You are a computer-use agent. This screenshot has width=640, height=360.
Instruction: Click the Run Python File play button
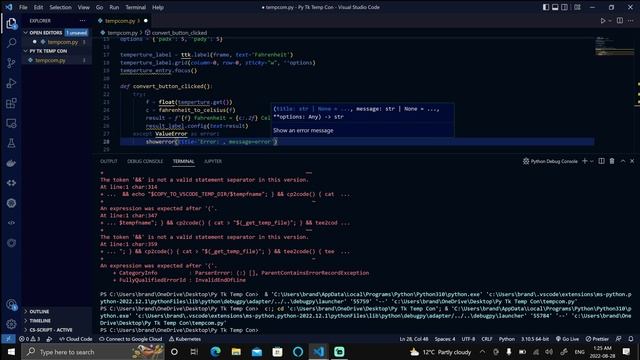(602, 20)
